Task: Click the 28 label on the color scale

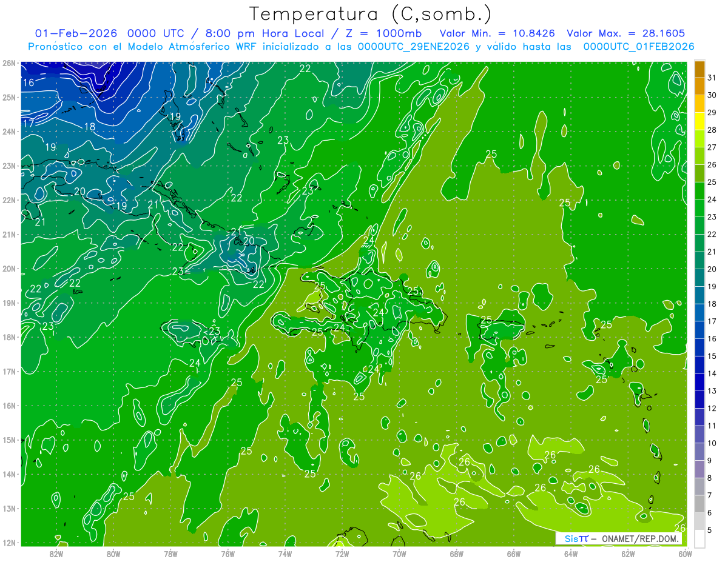Action: click(712, 129)
